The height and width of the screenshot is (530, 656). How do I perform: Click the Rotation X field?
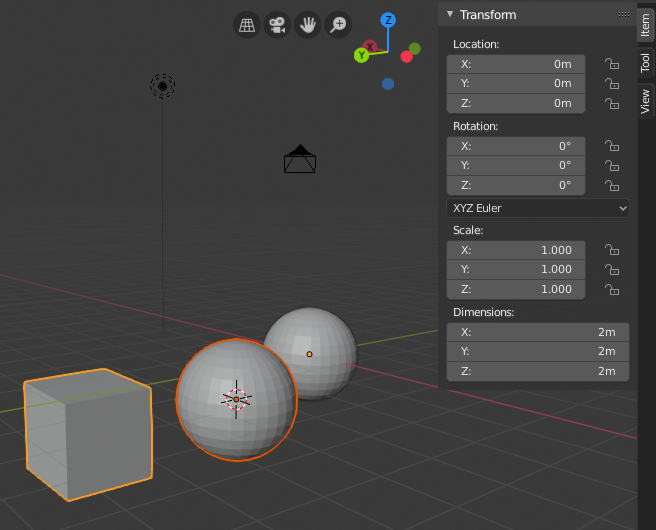point(516,146)
